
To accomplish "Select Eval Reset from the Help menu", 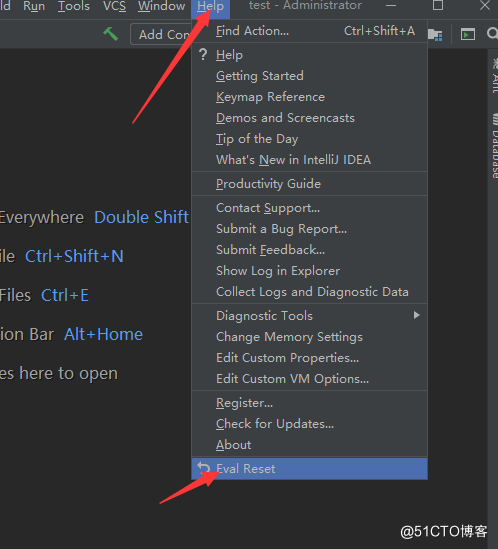I will [x=310, y=468].
